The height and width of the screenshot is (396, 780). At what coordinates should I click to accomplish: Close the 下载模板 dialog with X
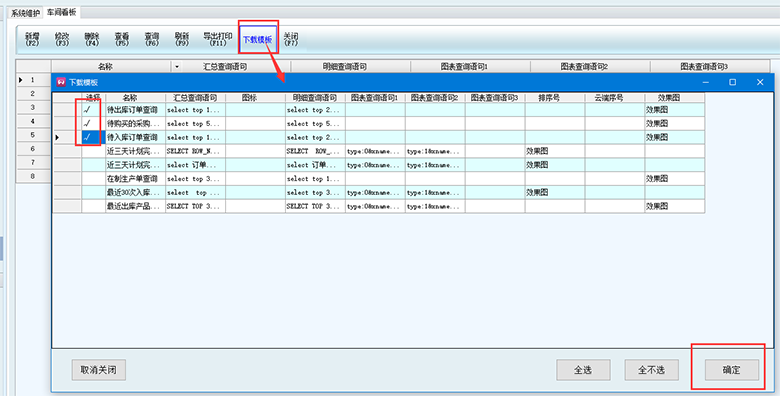pos(760,82)
